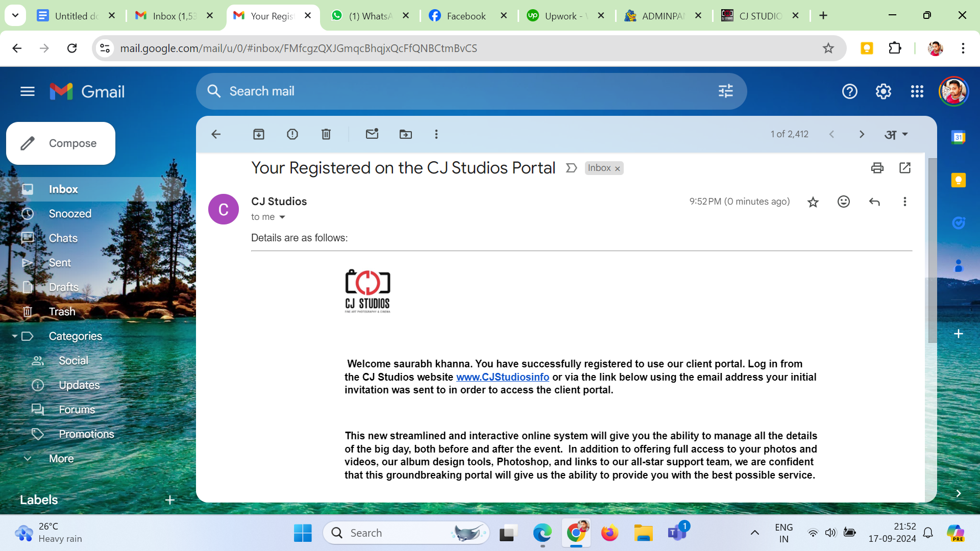The height and width of the screenshot is (551, 980).
Task: Reply to CJ Studios email
Action: (874, 202)
